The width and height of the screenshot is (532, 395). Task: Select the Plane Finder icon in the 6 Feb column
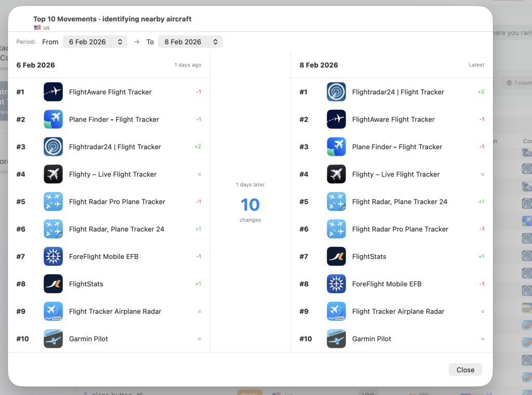[54, 120]
